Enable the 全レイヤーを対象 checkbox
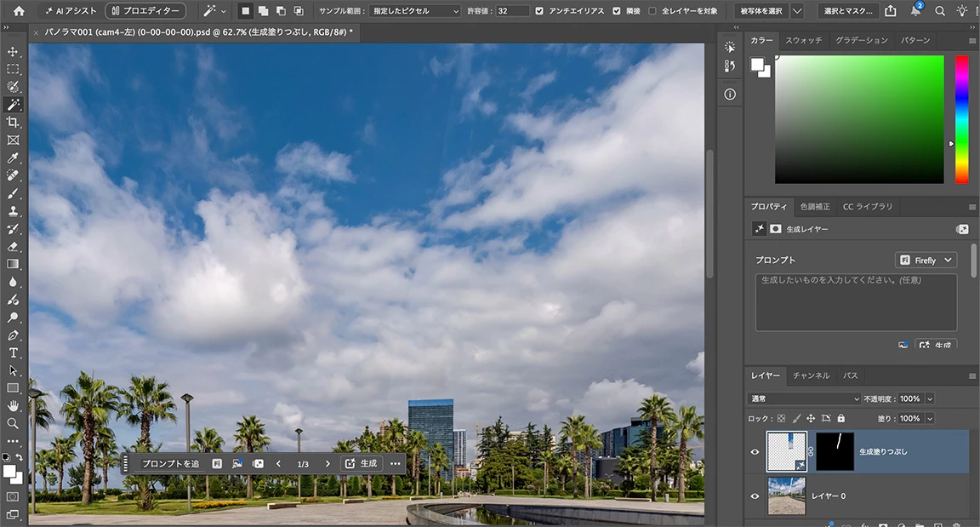The image size is (980, 527). pyautogui.click(x=652, y=10)
